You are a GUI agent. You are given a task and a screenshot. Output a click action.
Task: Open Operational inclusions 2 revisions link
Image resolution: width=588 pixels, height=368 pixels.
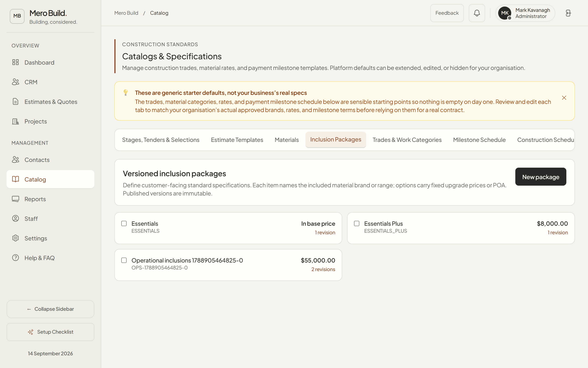click(323, 269)
